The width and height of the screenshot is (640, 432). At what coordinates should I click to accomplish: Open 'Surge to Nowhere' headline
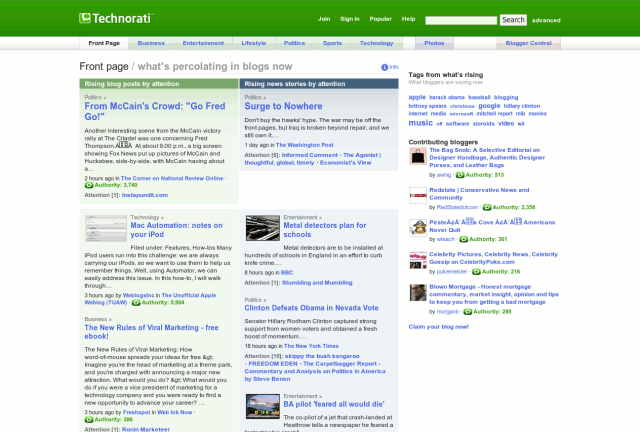pyautogui.click(x=283, y=106)
